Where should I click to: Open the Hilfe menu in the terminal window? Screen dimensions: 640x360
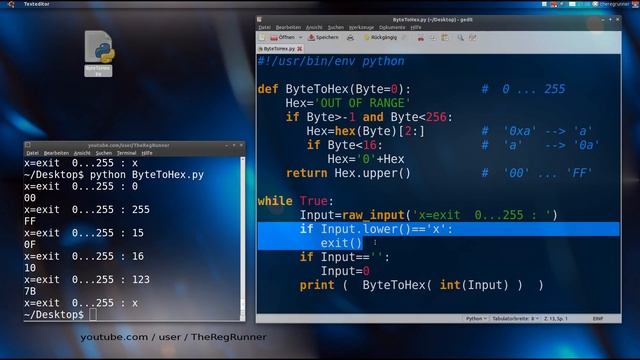(147, 153)
